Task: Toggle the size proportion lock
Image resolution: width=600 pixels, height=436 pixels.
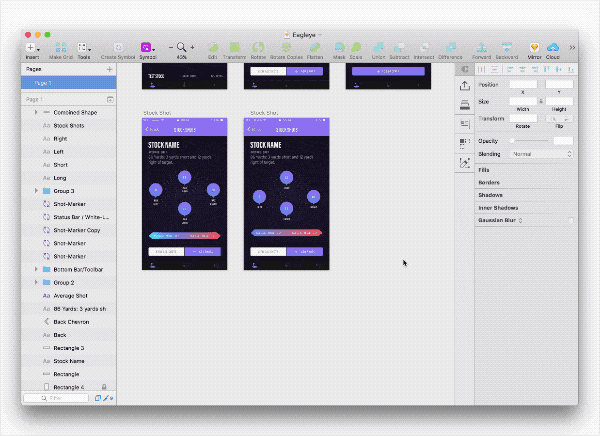Action: click(542, 101)
